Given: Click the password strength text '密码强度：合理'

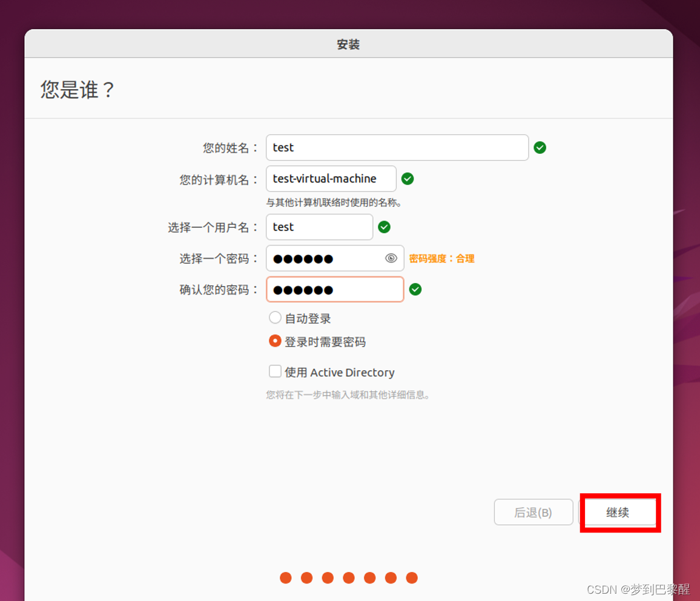Looking at the screenshot, I should [441, 259].
